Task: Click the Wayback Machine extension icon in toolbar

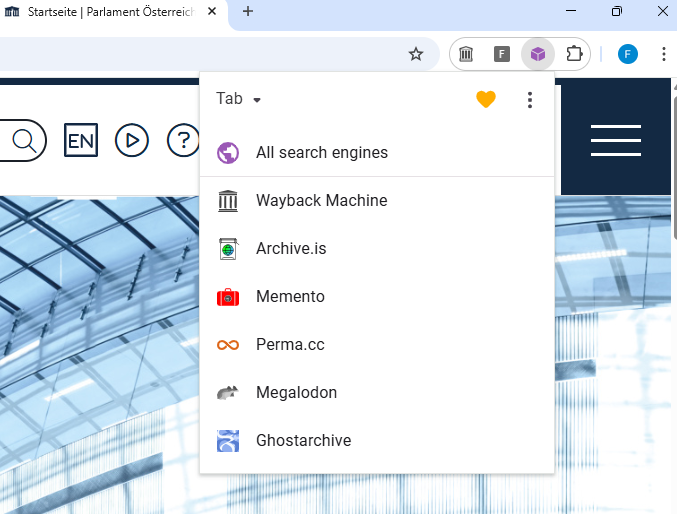Action: (466, 54)
